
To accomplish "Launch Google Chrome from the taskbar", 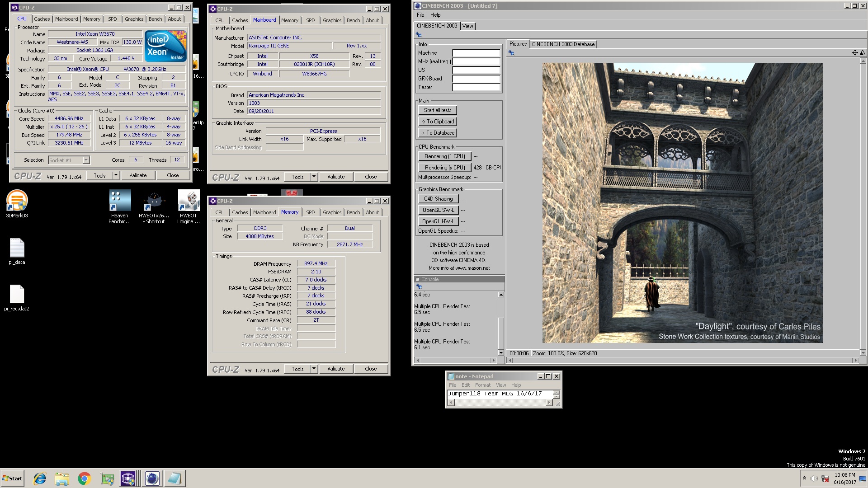I will click(x=85, y=479).
